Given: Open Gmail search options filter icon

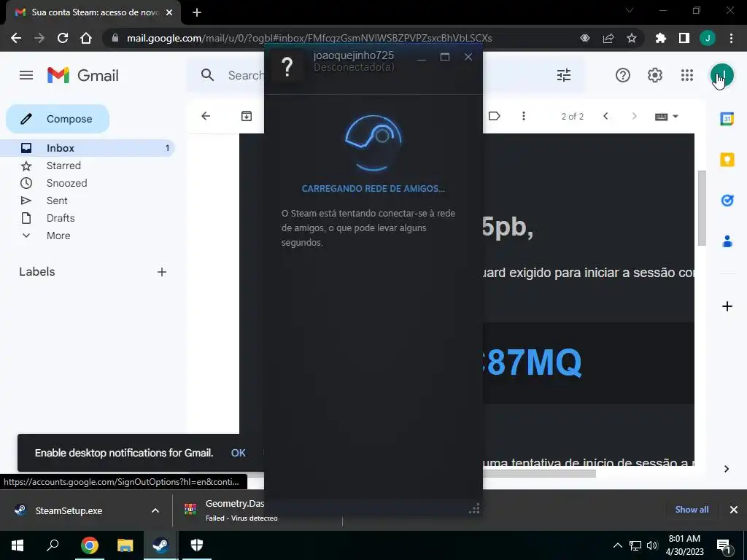Looking at the screenshot, I should pos(564,75).
